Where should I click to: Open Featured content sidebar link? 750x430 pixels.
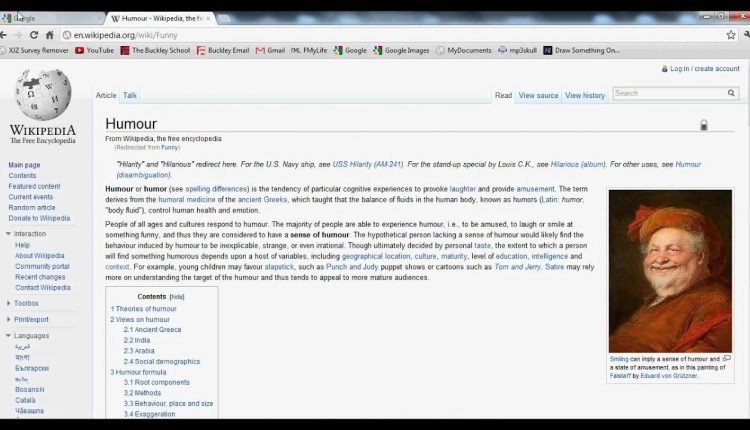(x=34, y=186)
